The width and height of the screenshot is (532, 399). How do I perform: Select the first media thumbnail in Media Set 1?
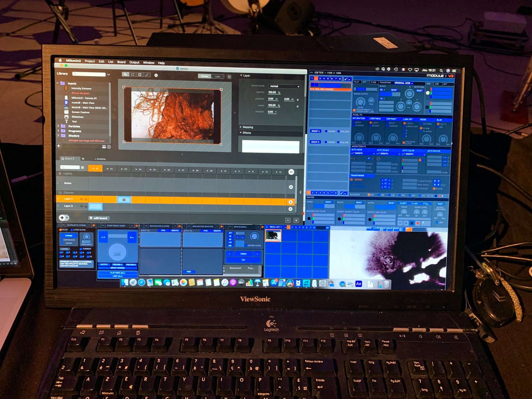point(273,236)
